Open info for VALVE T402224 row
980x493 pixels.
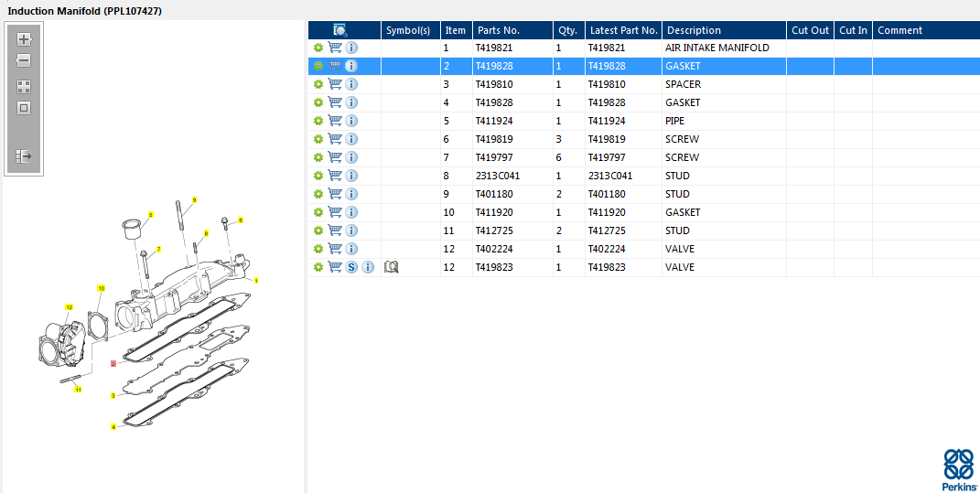click(351, 249)
